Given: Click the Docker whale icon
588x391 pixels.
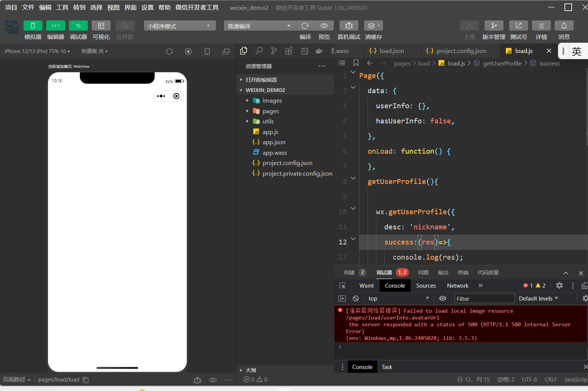Looking at the screenshot, I should (x=319, y=51).
